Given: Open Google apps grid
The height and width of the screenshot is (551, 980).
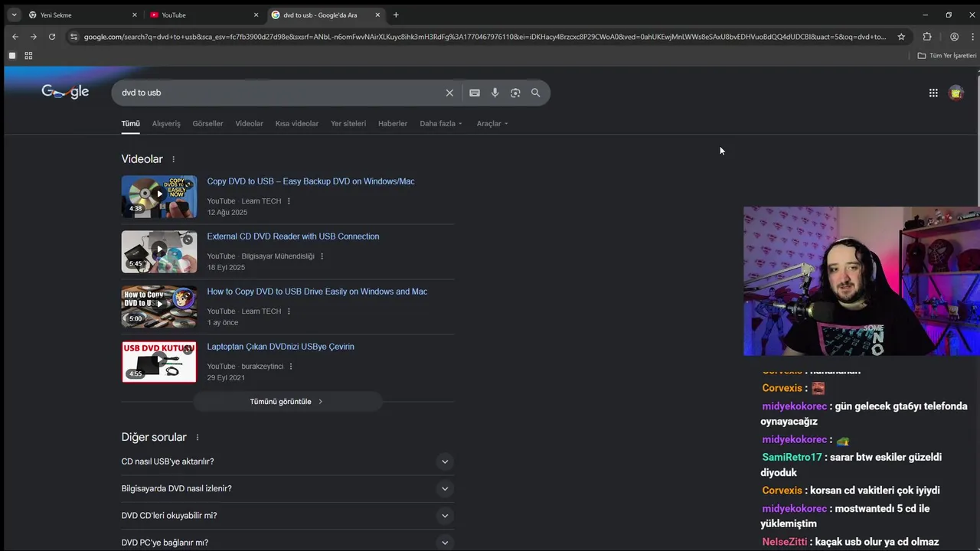Looking at the screenshot, I should (933, 93).
